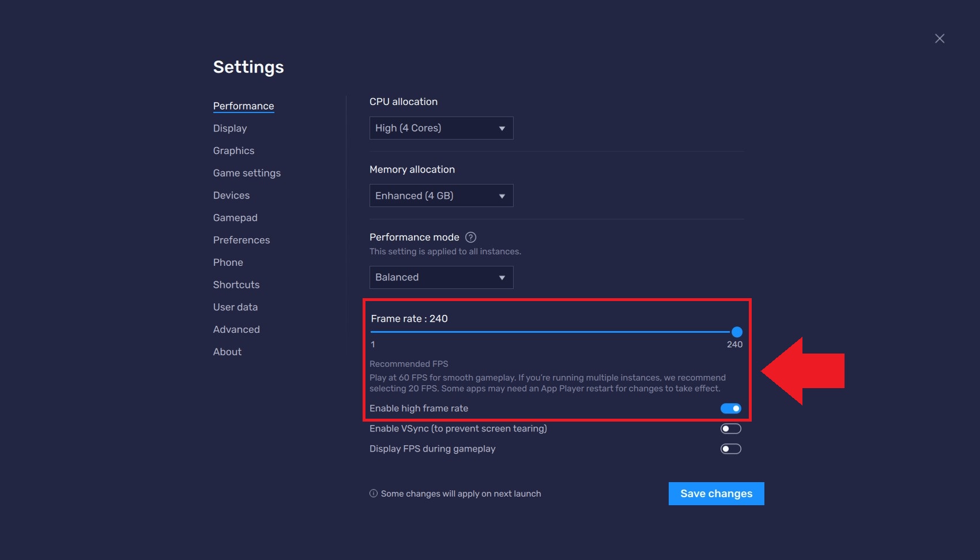Click the Settings heading
This screenshot has width=980, height=560.
[248, 67]
